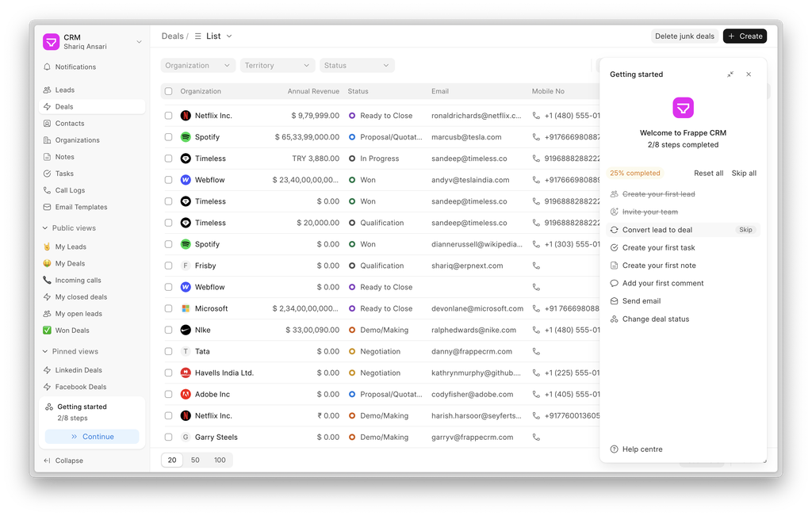Viewport: 812px width, 516px height.
Task: Click the Call Logs phone icon
Action: 48,190
